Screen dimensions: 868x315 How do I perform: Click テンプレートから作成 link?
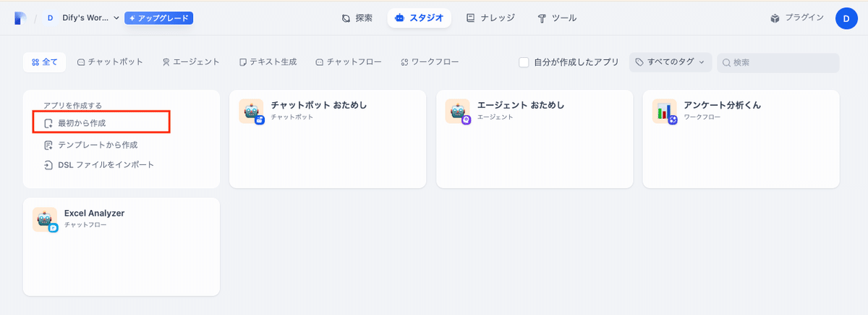[x=98, y=145]
